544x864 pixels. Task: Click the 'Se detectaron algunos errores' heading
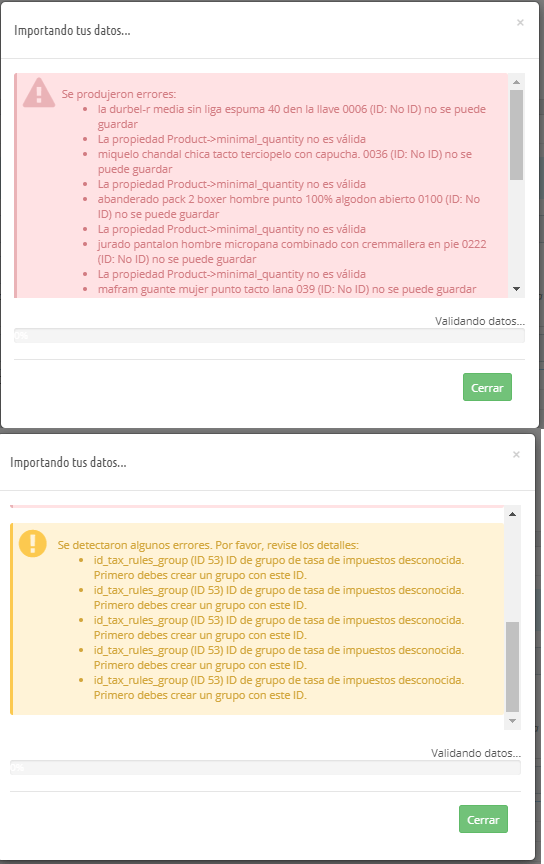(x=208, y=545)
